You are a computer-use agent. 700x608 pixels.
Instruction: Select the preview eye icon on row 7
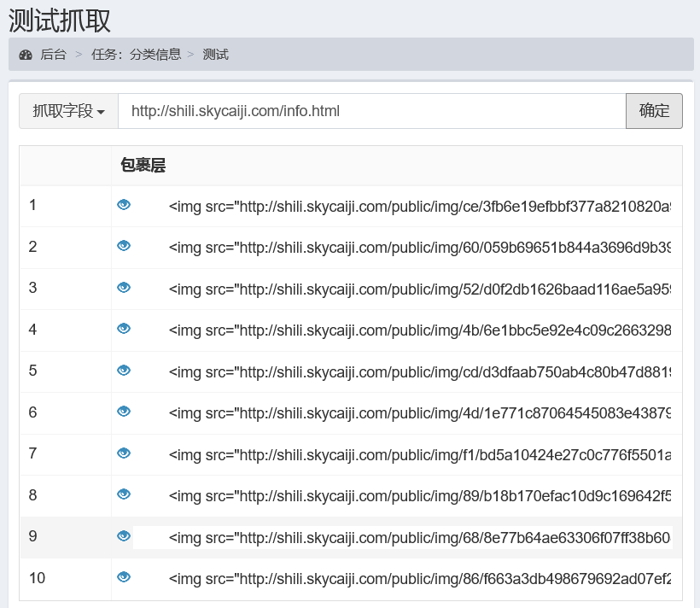tap(124, 454)
